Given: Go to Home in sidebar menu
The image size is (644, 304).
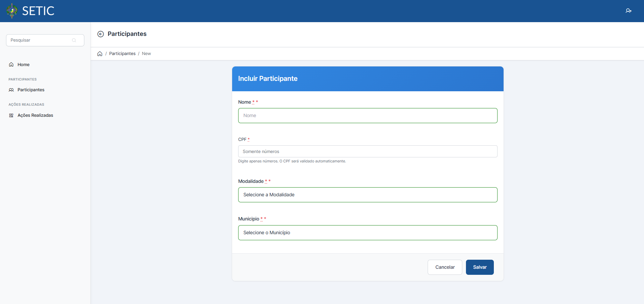Looking at the screenshot, I should click(x=24, y=65).
